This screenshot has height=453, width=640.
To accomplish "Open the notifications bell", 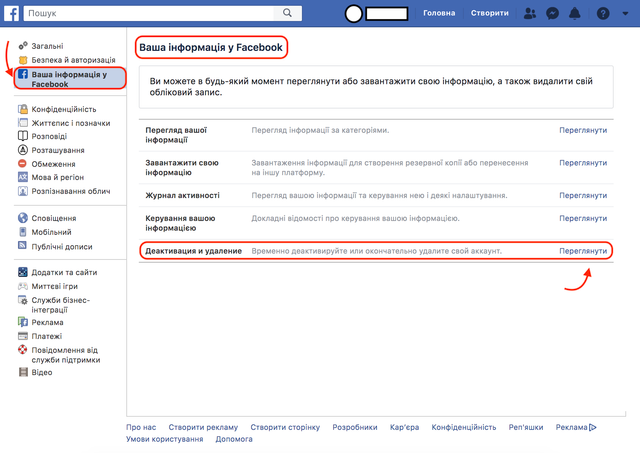I will pyautogui.click(x=577, y=13).
